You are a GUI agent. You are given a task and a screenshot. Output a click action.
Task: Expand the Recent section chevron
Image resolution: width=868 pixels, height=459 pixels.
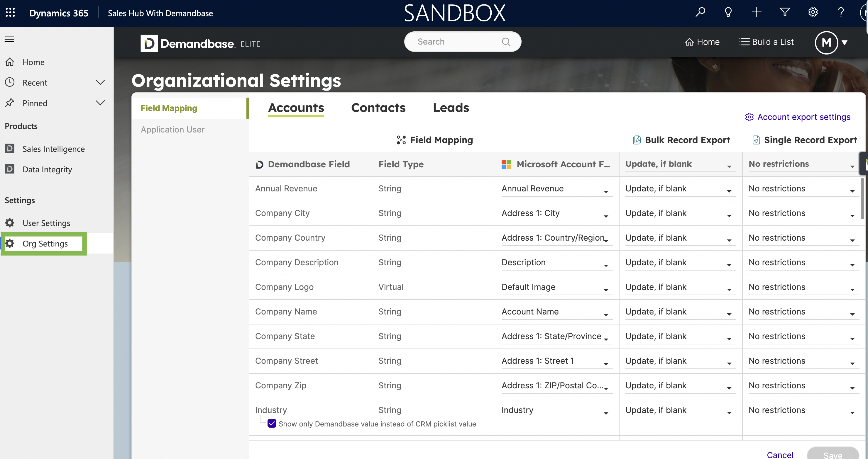click(x=100, y=82)
